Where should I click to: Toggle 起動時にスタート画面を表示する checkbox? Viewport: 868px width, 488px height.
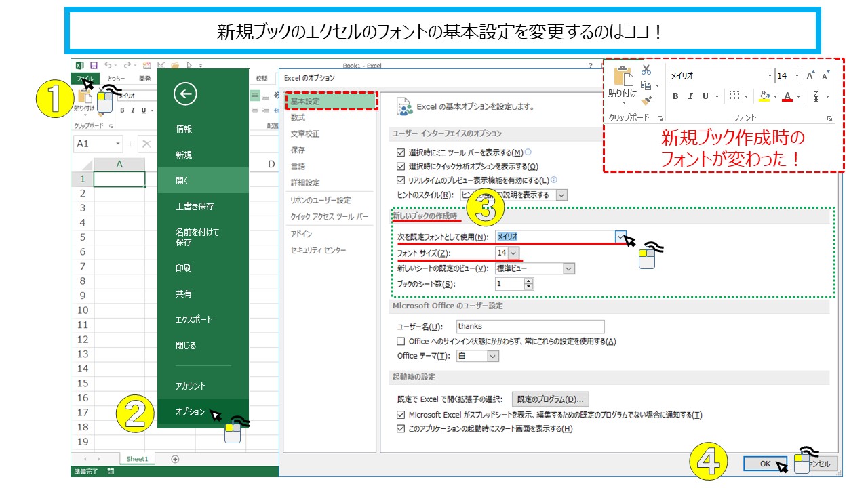[401, 429]
